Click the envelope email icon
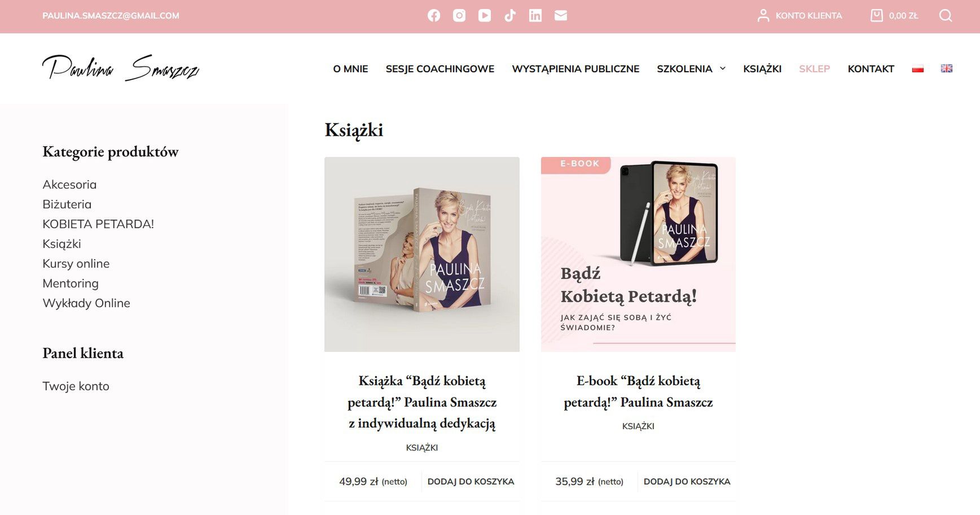The width and height of the screenshot is (980, 515). click(x=561, y=16)
